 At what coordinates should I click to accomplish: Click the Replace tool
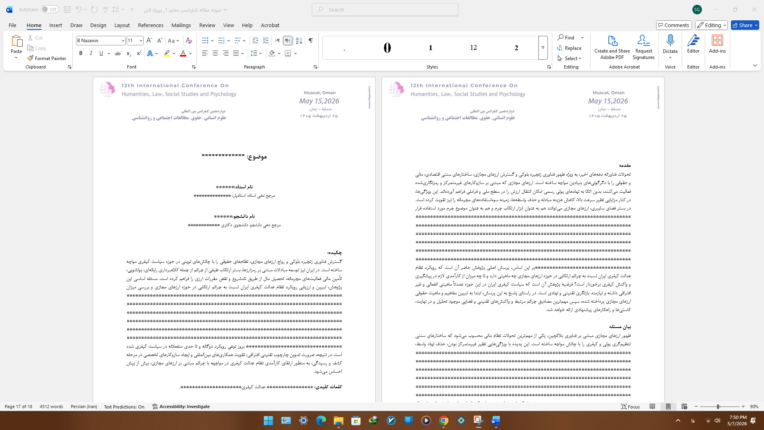(569, 48)
